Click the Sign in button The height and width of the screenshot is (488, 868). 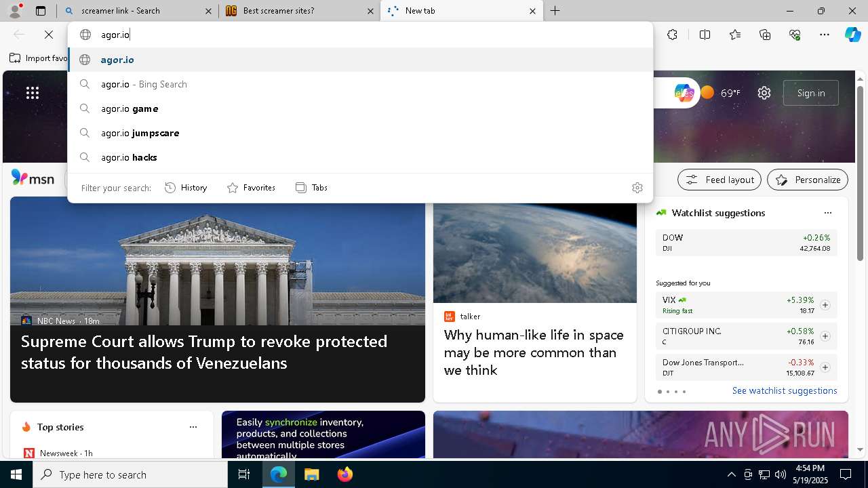pyautogui.click(x=811, y=93)
